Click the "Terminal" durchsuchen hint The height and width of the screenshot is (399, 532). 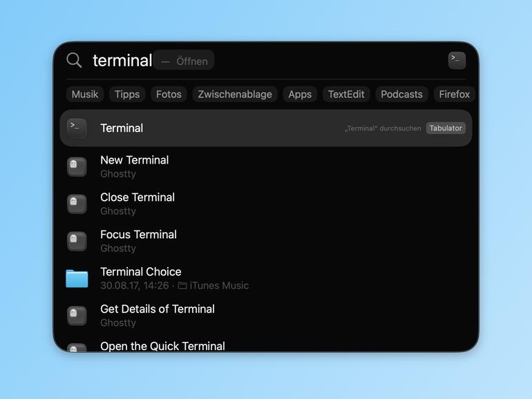tap(383, 128)
